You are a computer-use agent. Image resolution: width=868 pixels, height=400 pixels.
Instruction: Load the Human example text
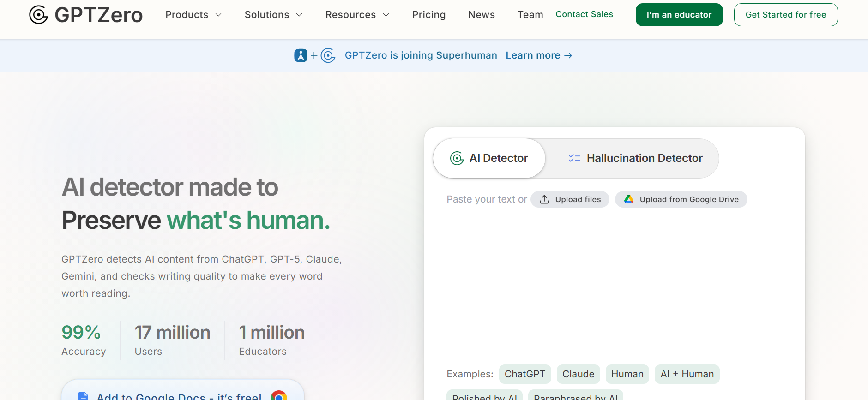pos(627,374)
